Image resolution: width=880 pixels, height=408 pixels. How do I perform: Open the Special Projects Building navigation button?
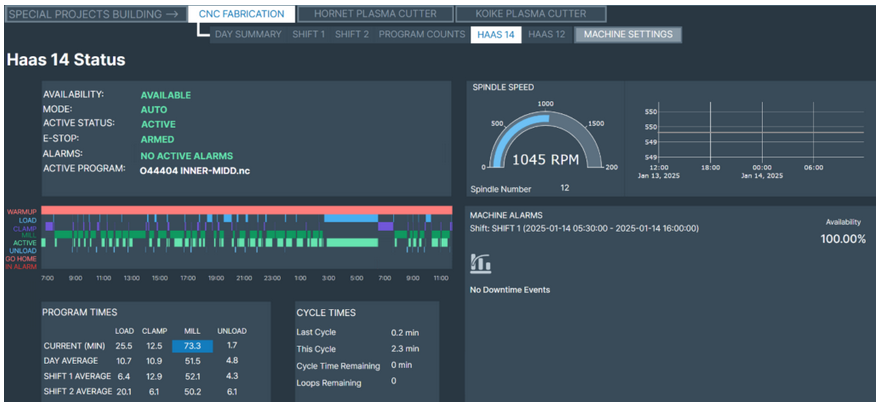(95, 14)
